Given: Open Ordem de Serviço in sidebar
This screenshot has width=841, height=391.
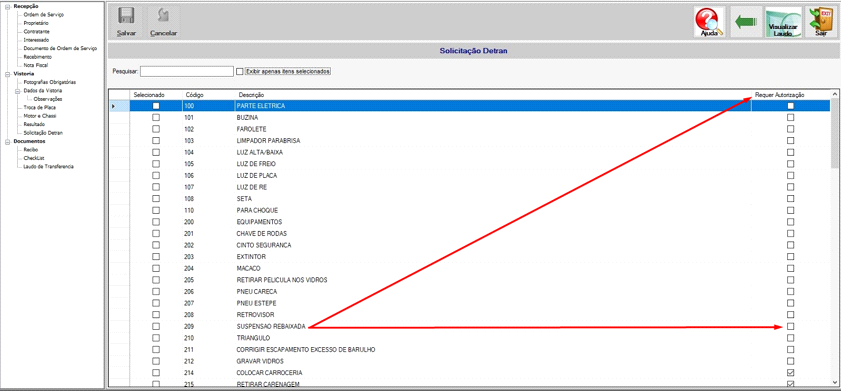Looking at the screenshot, I should [43, 14].
